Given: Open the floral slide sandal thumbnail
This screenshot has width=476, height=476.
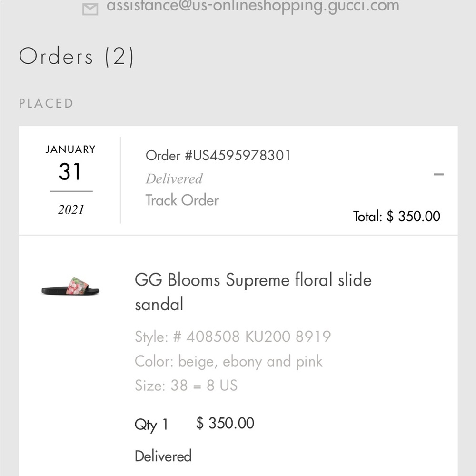Looking at the screenshot, I should (70, 287).
